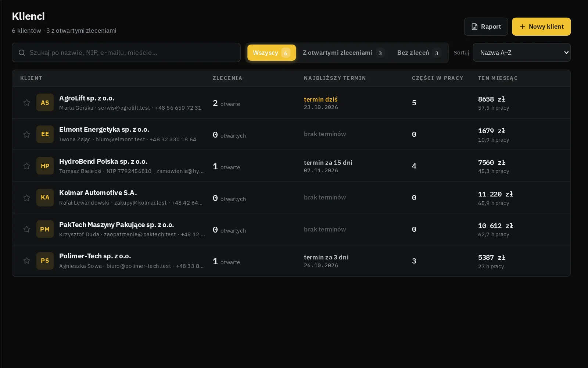Open Polimer-Tech sp. z o.o. client row
Image resolution: width=588 pixels, height=368 pixels.
291,261
